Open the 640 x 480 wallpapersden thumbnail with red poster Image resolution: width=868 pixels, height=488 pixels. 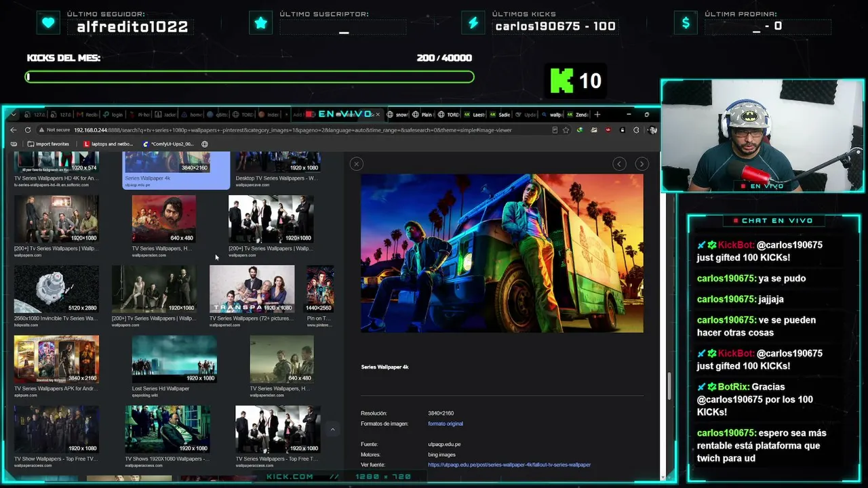(163, 219)
